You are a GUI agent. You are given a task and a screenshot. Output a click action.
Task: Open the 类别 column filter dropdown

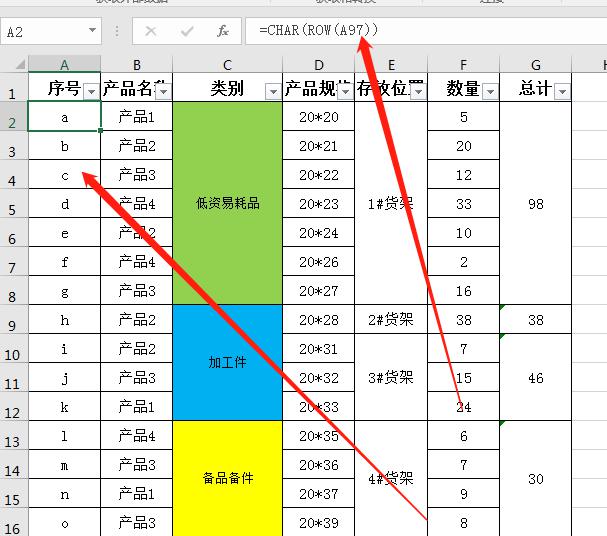point(273,92)
